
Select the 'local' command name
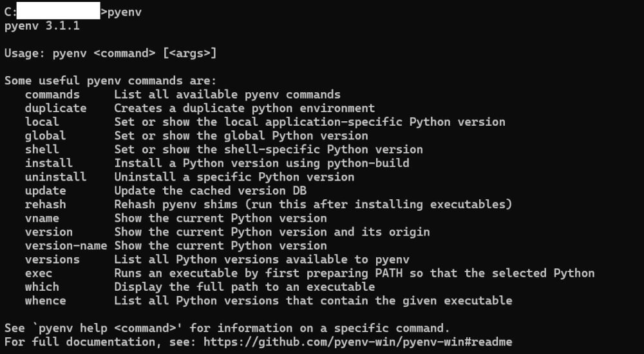(x=42, y=122)
